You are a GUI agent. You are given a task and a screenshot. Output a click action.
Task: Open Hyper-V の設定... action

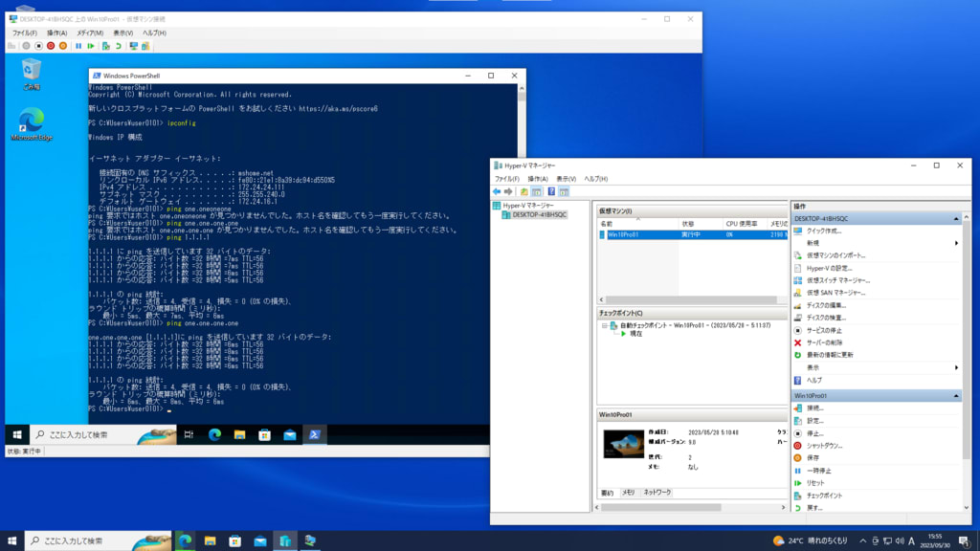(x=829, y=268)
